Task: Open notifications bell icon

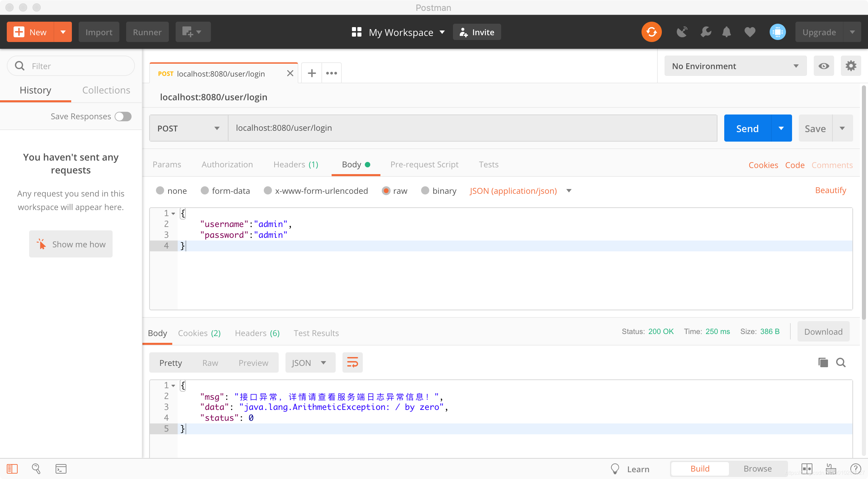Action: [726, 32]
